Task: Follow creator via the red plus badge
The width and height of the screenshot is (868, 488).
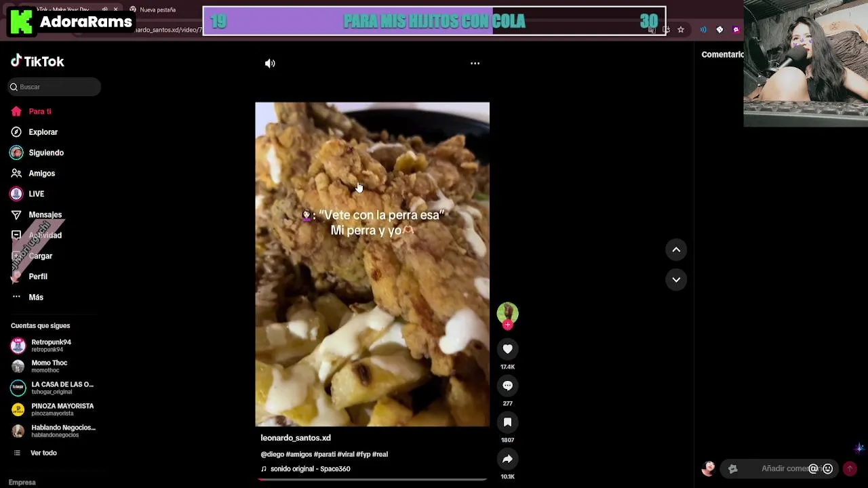Action: [x=507, y=325]
